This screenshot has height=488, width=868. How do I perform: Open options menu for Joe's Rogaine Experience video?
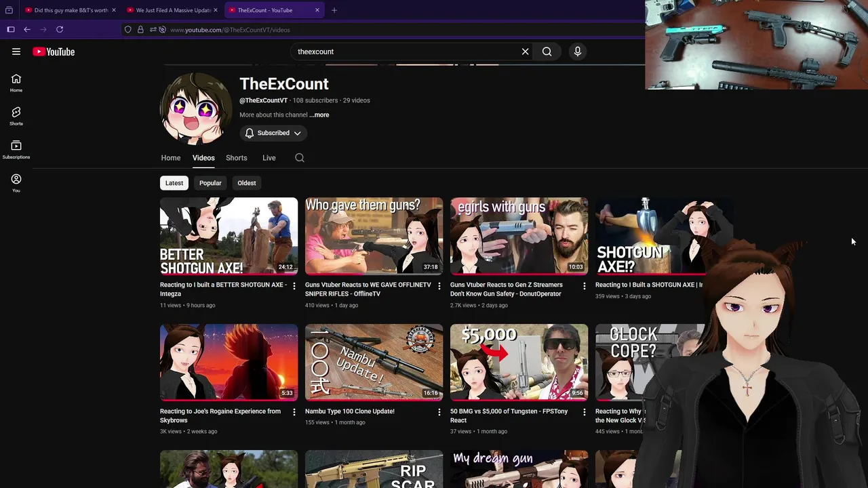click(x=294, y=412)
